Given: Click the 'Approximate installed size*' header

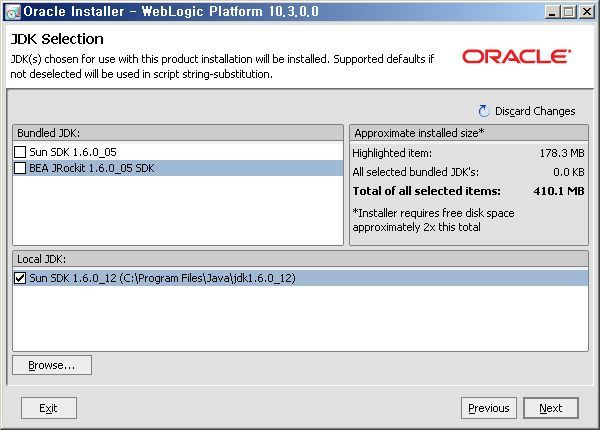Looking at the screenshot, I should click(x=469, y=133).
